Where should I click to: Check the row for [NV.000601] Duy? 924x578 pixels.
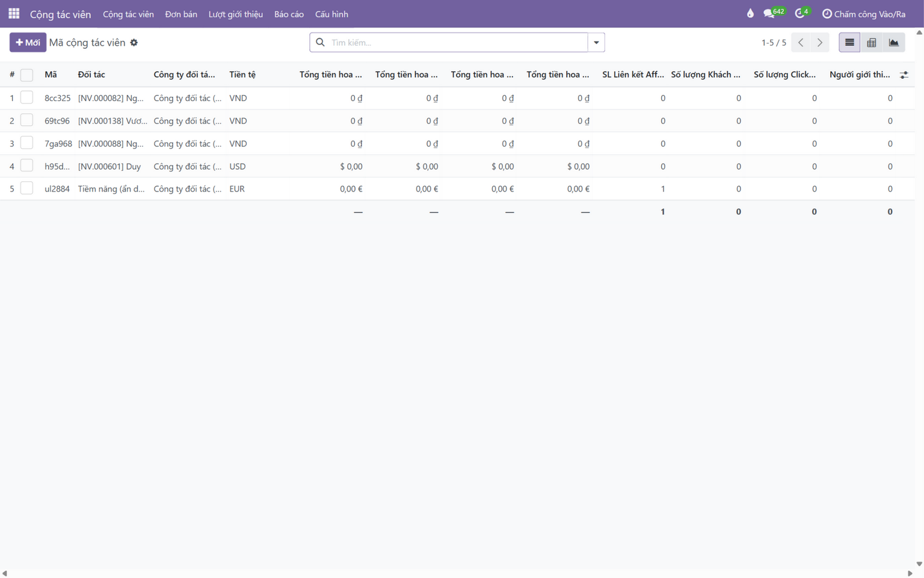pyautogui.click(x=26, y=166)
